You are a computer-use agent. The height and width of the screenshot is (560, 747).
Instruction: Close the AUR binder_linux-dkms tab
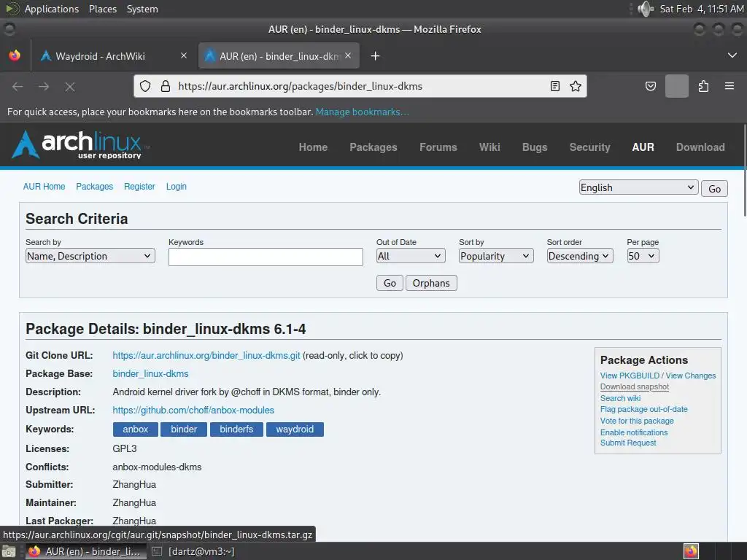pos(348,55)
